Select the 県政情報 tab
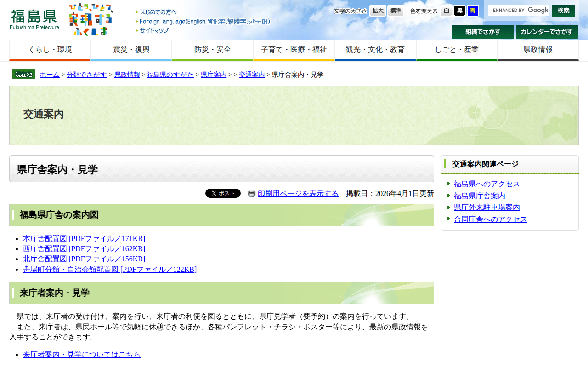This screenshot has height=368, width=588. (x=537, y=49)
